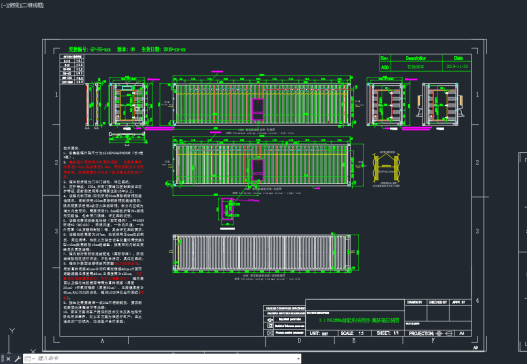Select the 技术要求 notes heading
This screenshot has width=527, height=364.
point(71,148)
